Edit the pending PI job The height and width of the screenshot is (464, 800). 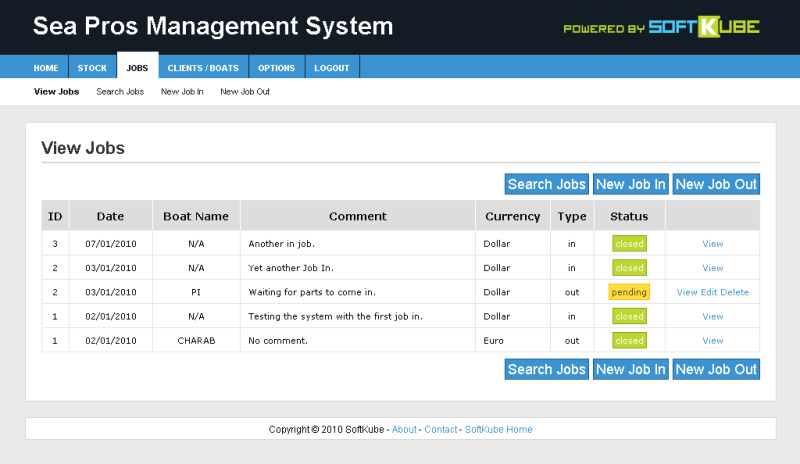709,292
